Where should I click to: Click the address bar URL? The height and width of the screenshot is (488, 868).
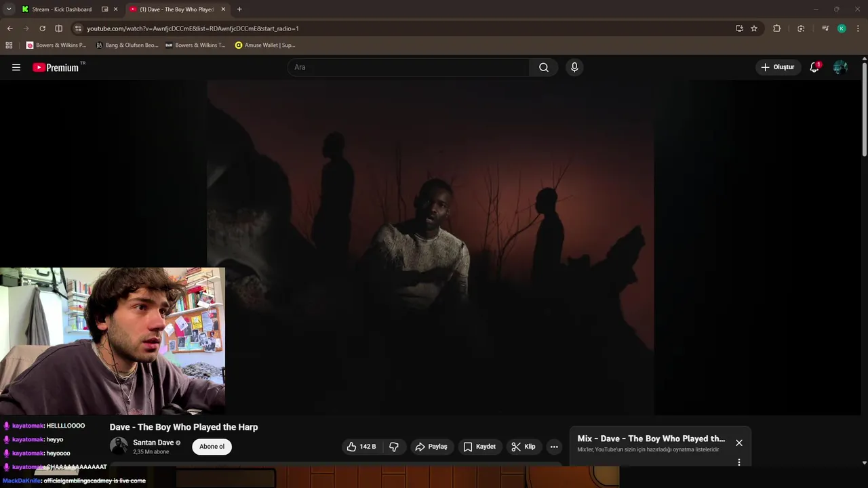(193, 28)
